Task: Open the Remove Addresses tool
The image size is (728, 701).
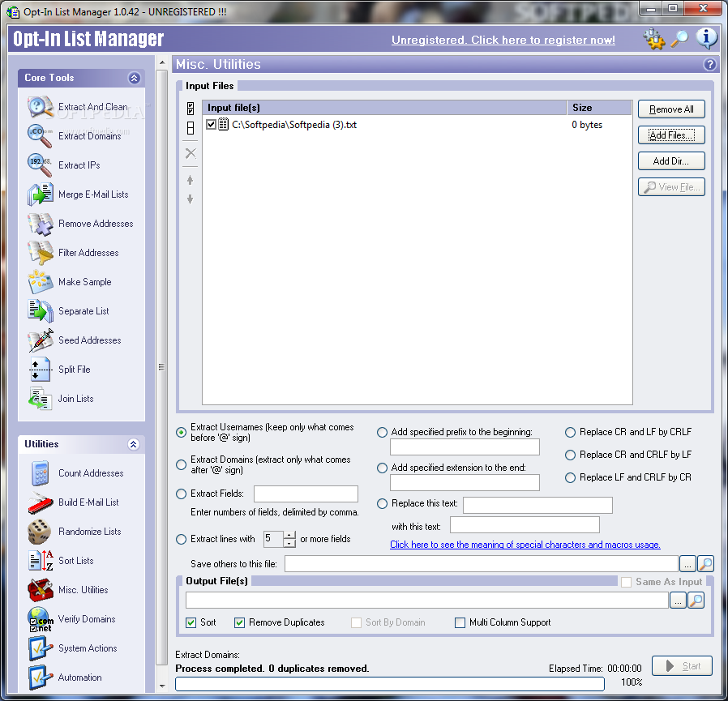Action: coord(80,224)
